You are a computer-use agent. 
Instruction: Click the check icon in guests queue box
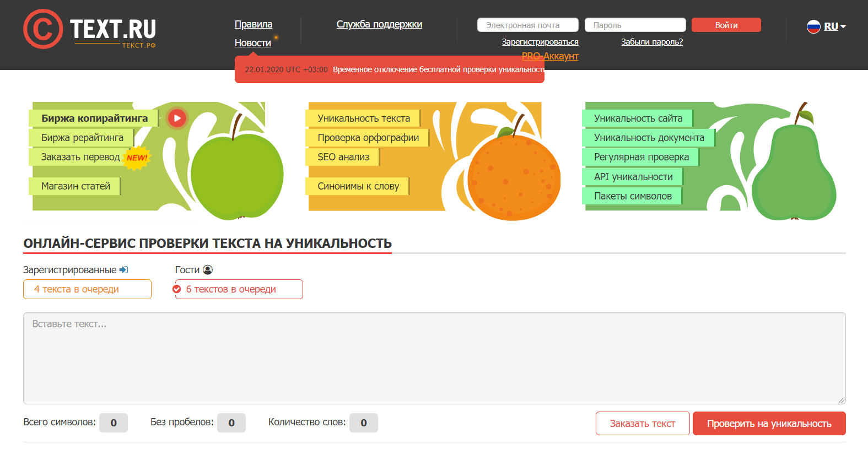click(x=177, y=289)
